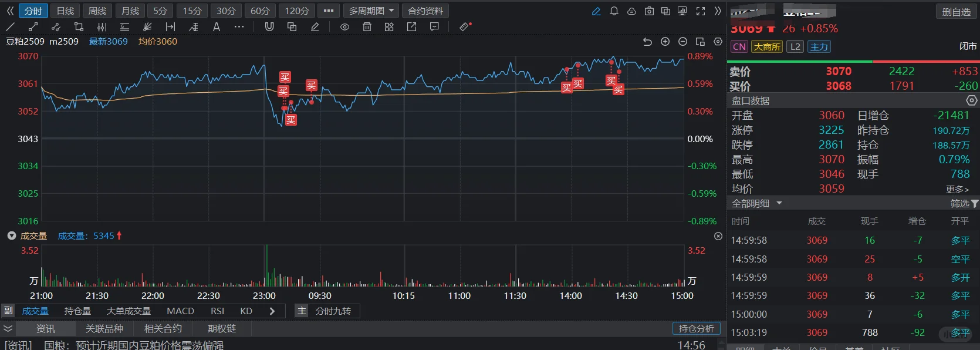Open price alert bell icon

click(x=614, y=11)
